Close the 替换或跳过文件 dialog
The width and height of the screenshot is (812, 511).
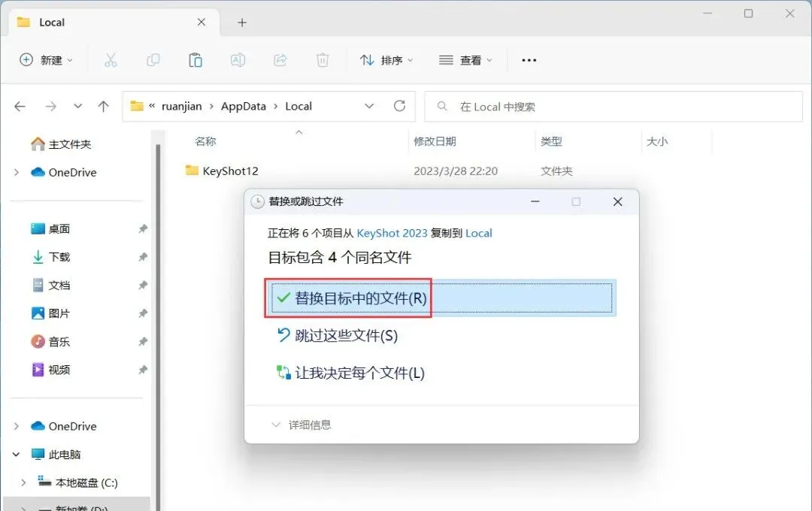point(617,201)
